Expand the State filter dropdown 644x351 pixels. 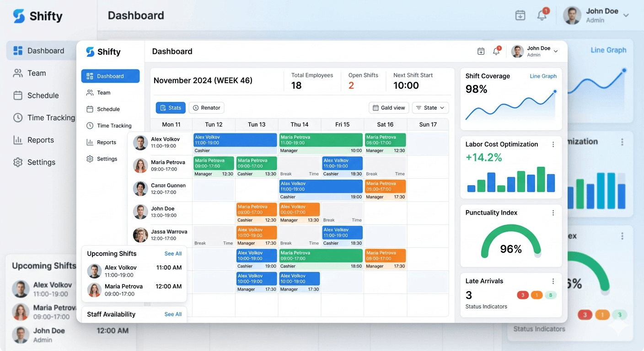[x=430, y=108]
